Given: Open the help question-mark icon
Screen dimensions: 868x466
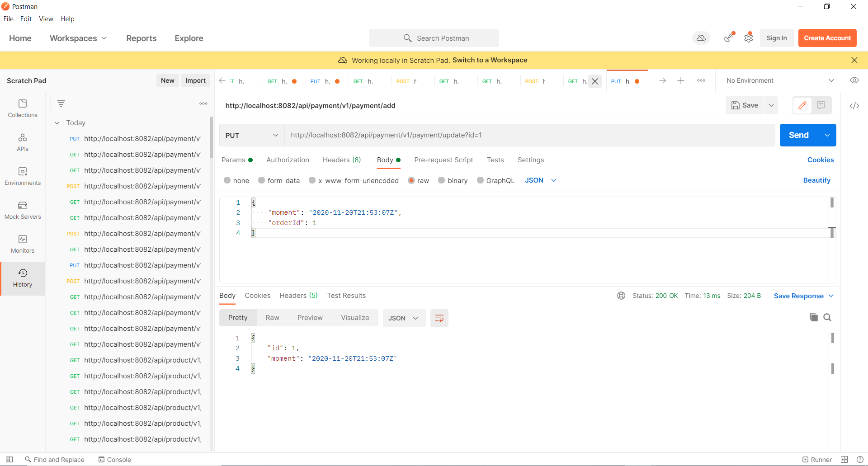Looking at the screenshot, I should click(x=860, y=459).
